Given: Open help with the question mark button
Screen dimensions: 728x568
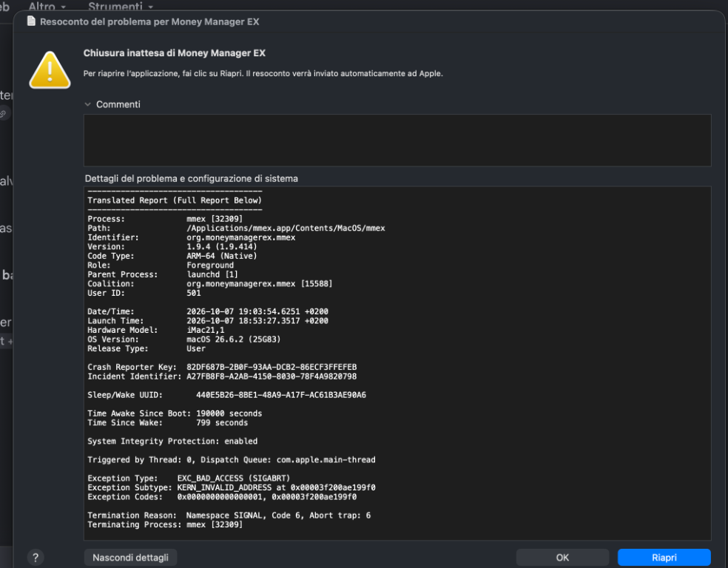Looking at the screenshot, I should coord(36,558).
